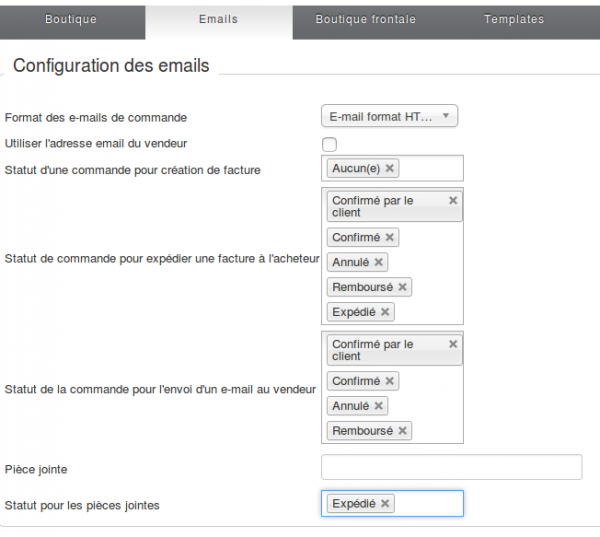The height and width of the screenshot is (537, 600).
Task: Remove the Aucun(e) tag from invoice creation status
Action: tap(390, 168)
